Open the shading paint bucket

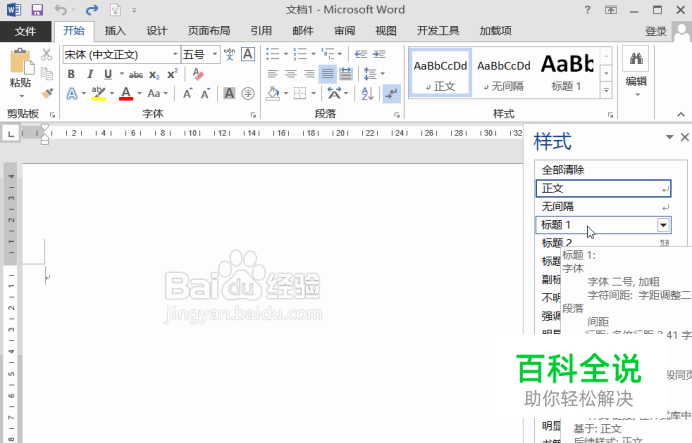pos(273,93)
